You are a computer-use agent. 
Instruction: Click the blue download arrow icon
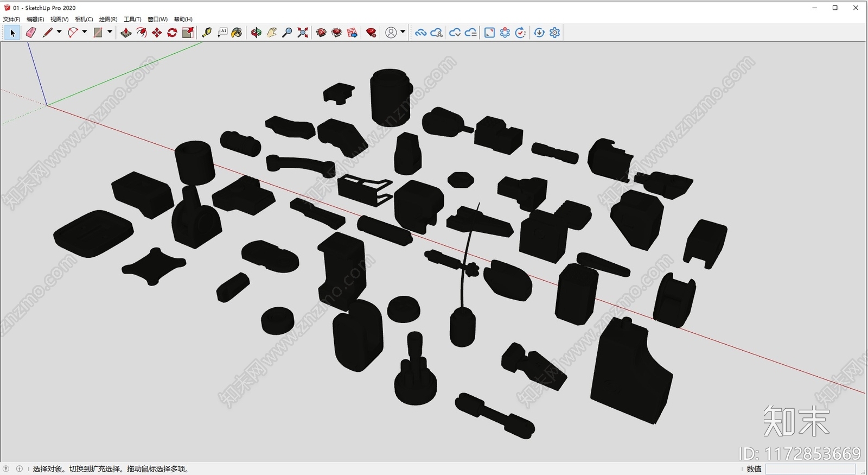(x=539, y=33)
